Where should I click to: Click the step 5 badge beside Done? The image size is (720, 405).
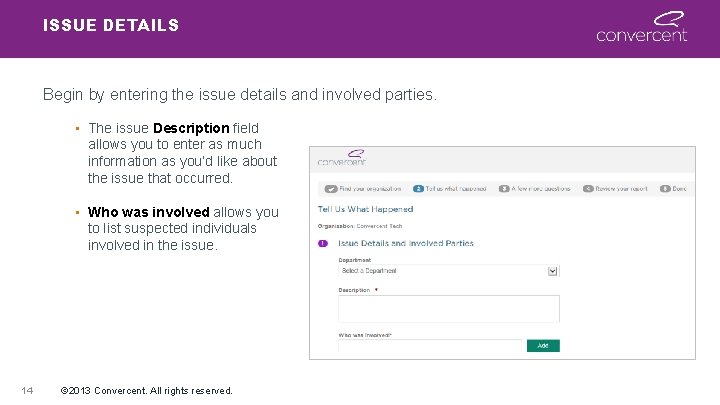coord(665,188)
